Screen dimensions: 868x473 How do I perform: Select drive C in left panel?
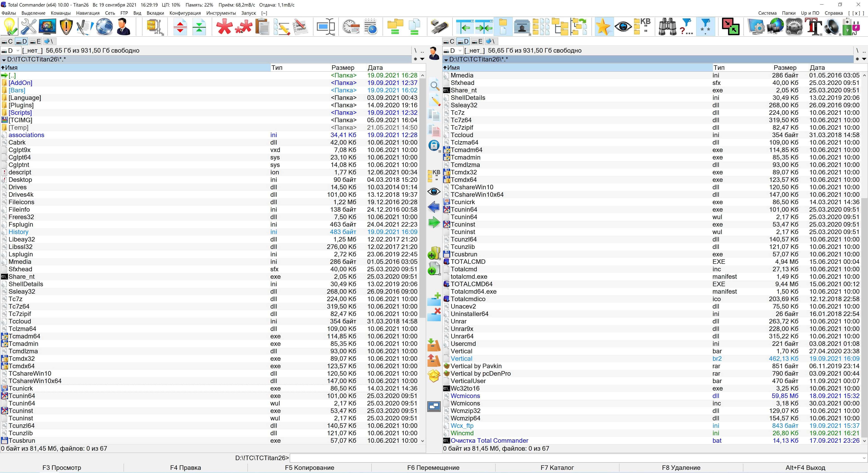click(x=7, y=41)
